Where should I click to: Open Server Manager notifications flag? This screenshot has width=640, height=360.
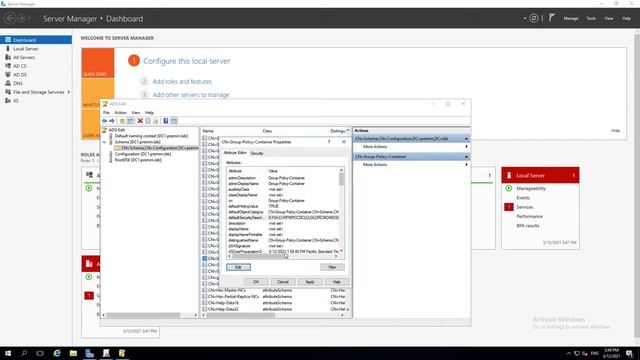[x=552, y=18]
